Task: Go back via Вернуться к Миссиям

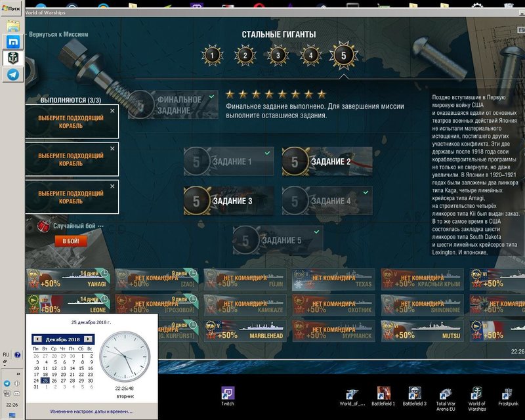Action: coord(57,34)
